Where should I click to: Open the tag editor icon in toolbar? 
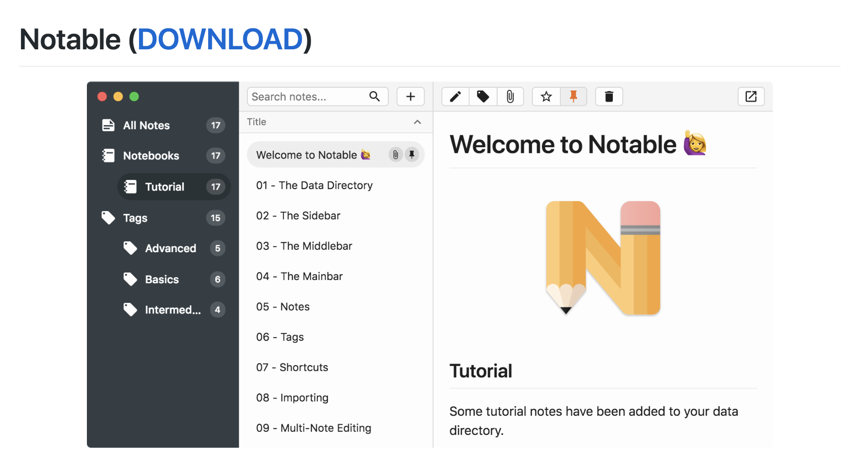click(x=483, y=97)
